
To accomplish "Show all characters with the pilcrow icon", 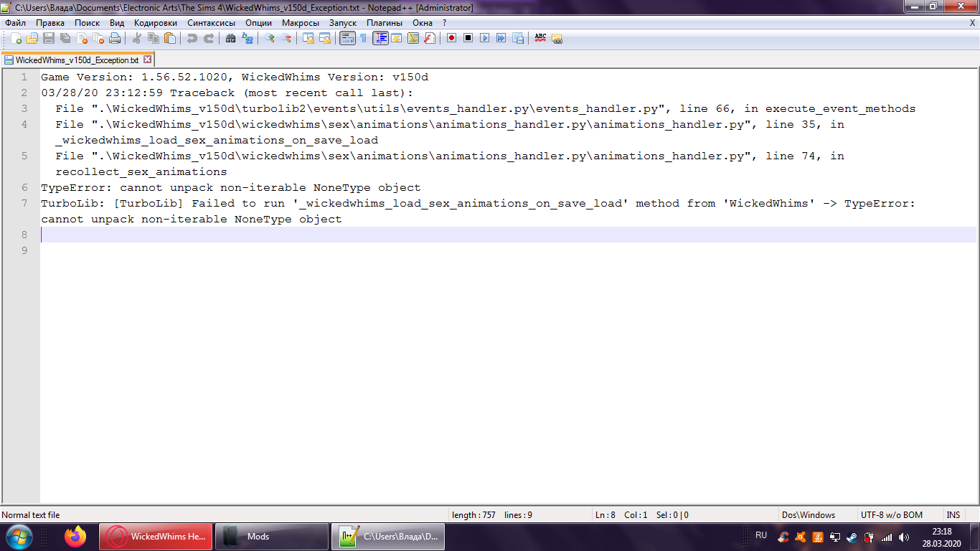I will pos(364,38).
